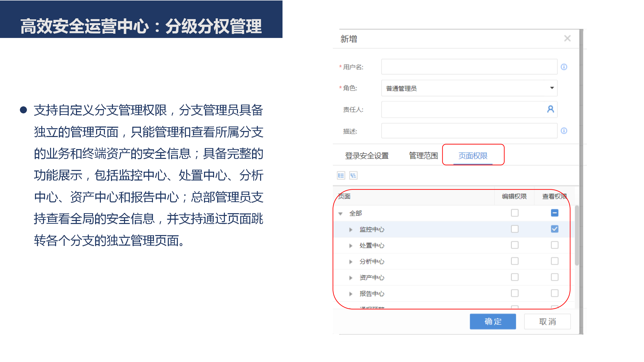Select the 监控中心 row label

tap(372, 230)
